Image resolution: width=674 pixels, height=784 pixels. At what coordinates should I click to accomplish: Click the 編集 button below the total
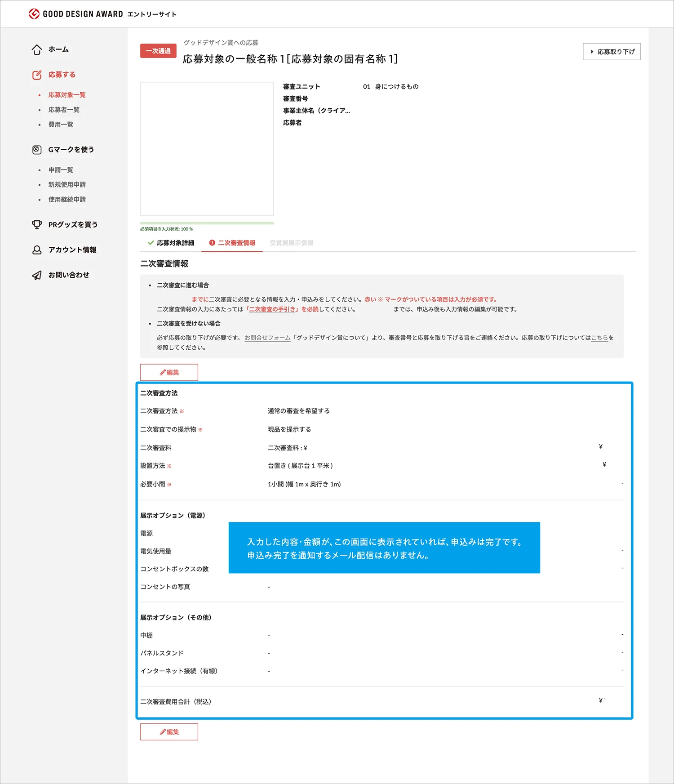pos(169,732)
